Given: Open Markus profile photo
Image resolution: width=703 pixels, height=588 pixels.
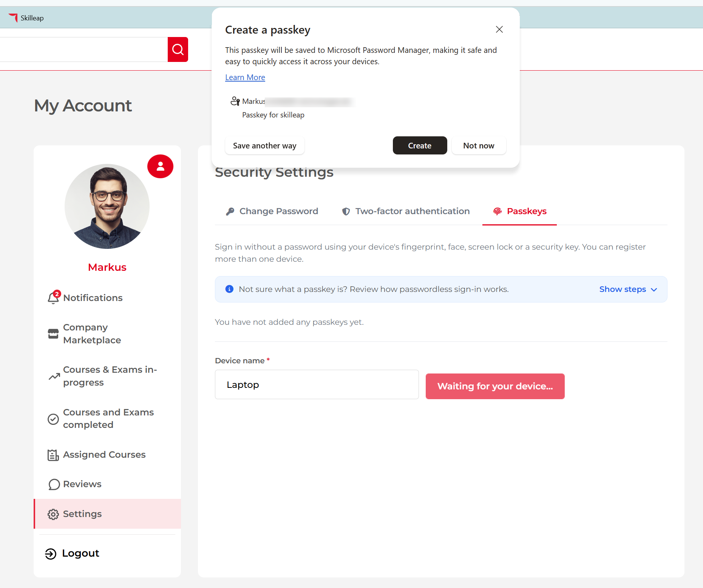Looking at the screenshot, I should pos(107,206).
